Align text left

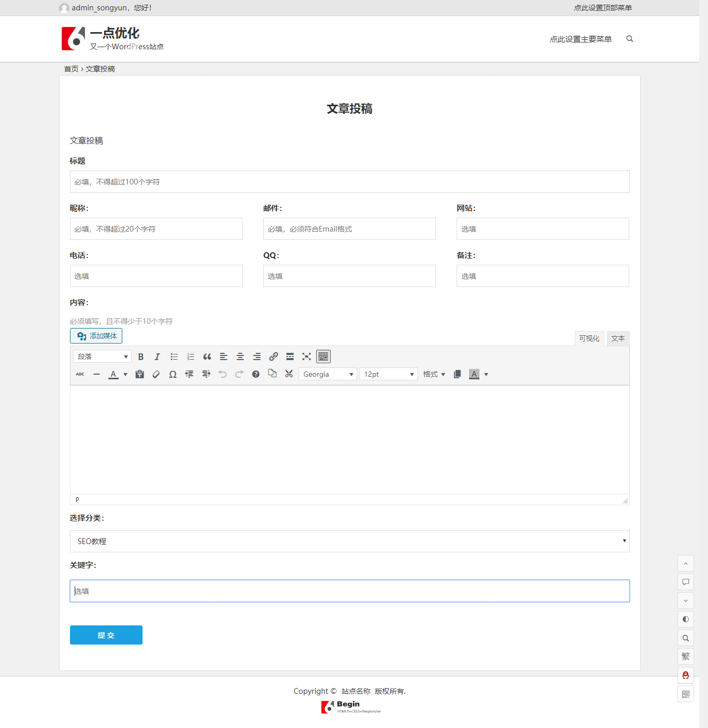(223, 356)
